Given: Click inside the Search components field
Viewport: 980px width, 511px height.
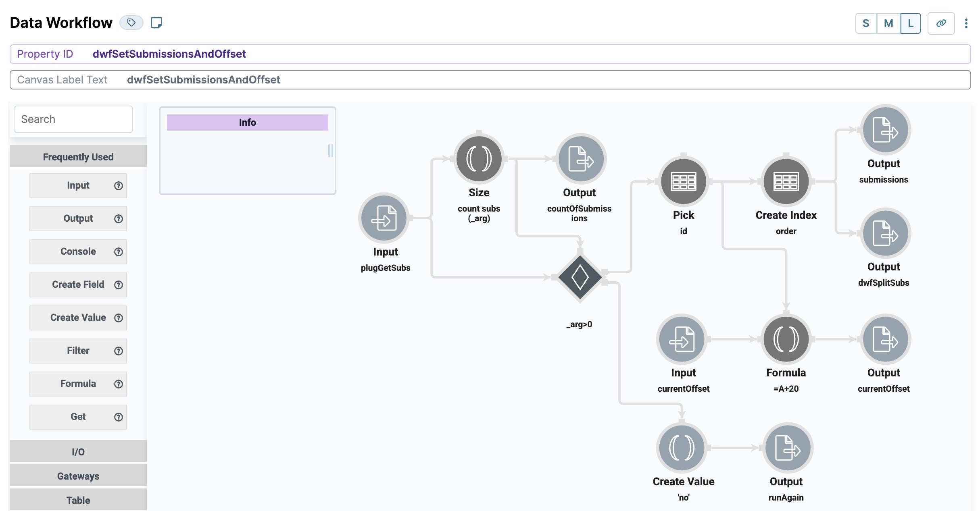Looking at the screenshot, I should [73, 119].
